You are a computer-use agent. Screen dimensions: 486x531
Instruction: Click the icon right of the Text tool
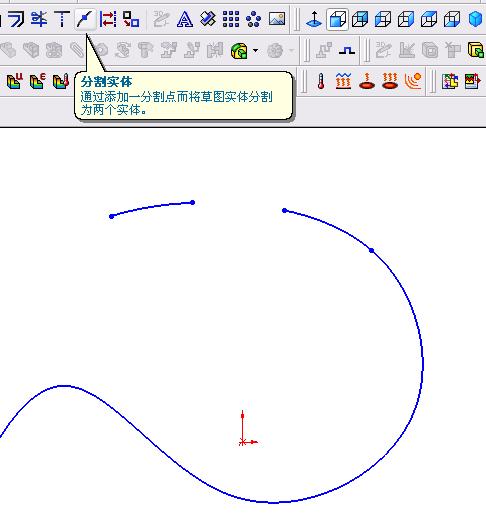tap(208, 19)
